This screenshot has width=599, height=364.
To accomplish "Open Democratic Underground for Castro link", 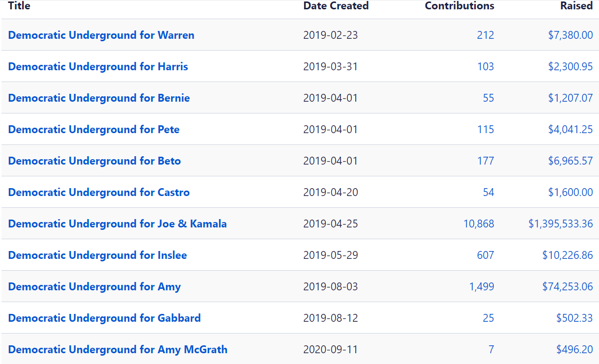I will (99, 193).
